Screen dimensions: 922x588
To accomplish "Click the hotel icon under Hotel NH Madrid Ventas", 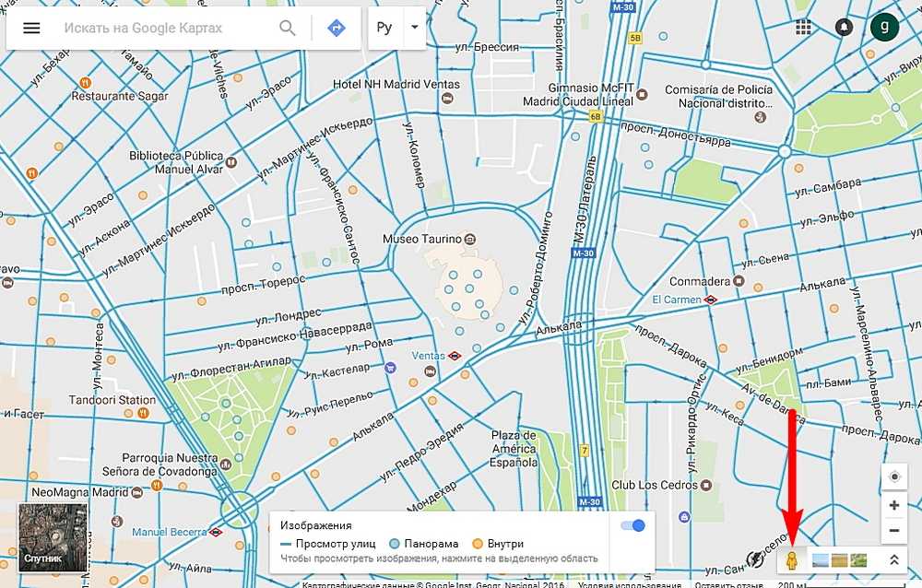I will (x=448, y=99).
